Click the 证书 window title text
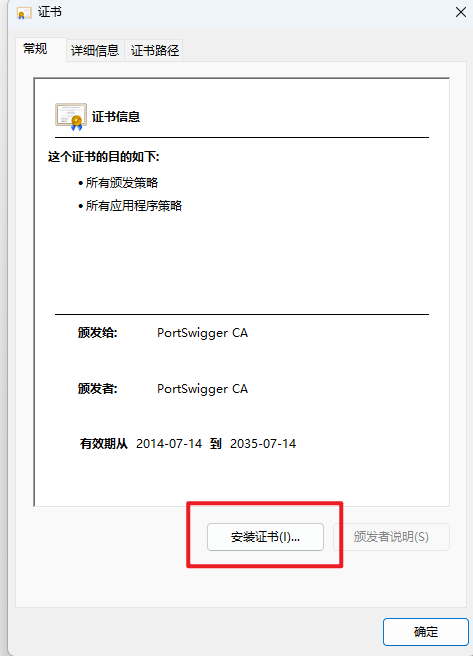473x656 pixels. point(50,12)
